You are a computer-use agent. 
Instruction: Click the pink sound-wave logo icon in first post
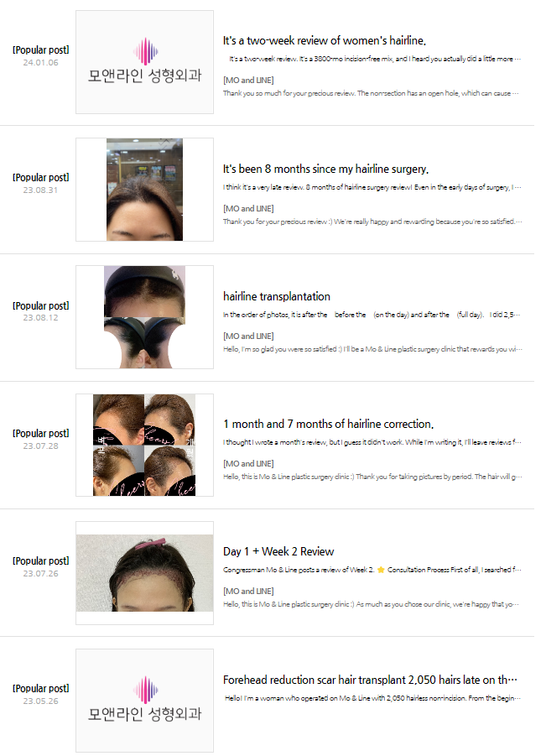[146, 51]
